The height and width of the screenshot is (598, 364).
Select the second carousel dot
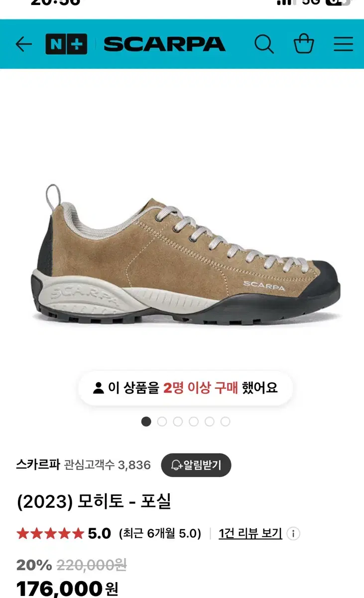coord(162,422)
